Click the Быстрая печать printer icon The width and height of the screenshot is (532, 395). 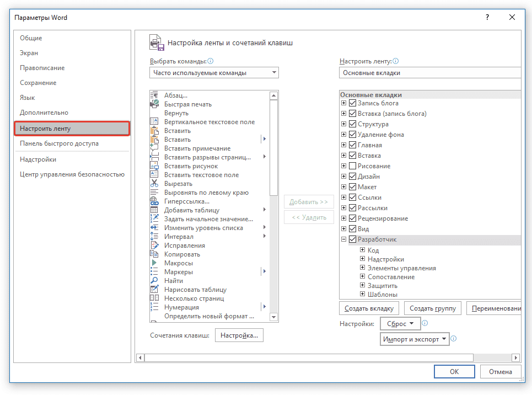[154, 104]
